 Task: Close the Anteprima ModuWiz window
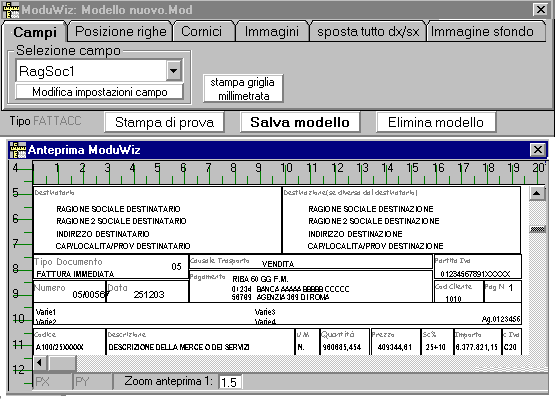538,150
